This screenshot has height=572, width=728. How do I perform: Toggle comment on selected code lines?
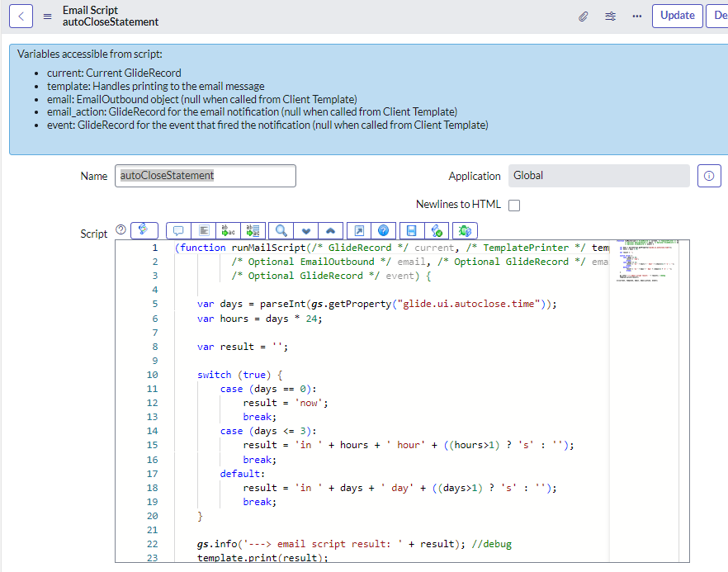pyautogui.click(x=178, y=230)
